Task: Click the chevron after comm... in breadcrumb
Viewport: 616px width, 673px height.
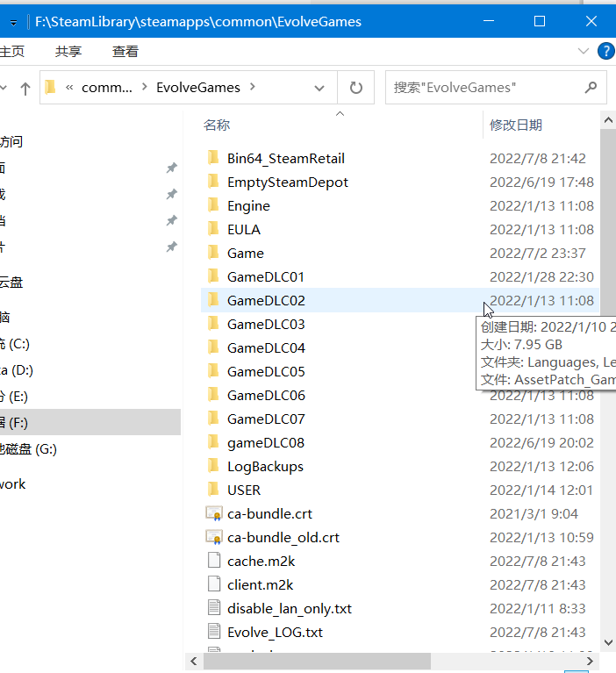Action: pos(145,87)
